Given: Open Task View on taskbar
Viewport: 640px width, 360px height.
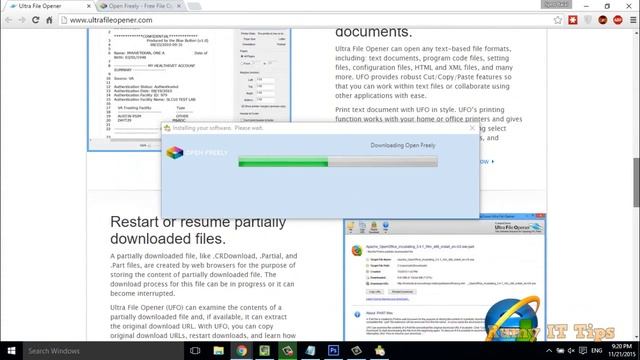Looking at the screenshot, I should click(x=195, y=351).
